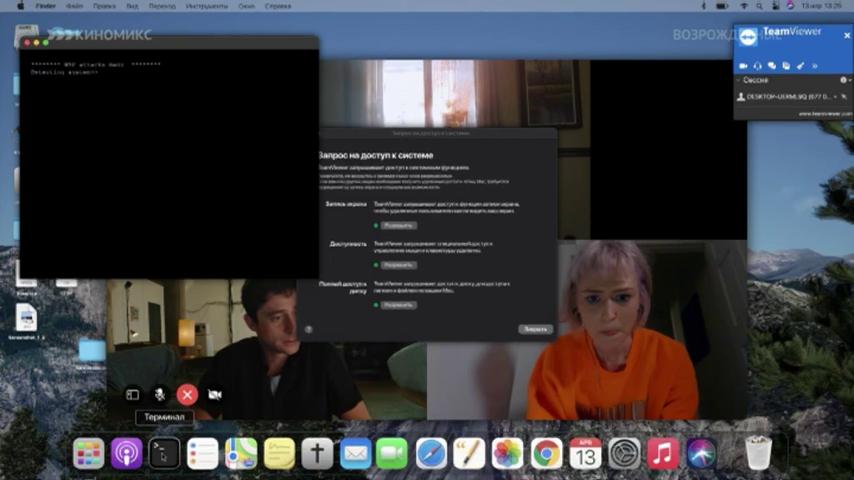Start video in TeamViewer panel toolbar
854x480 pixels.
click(743, 66)
